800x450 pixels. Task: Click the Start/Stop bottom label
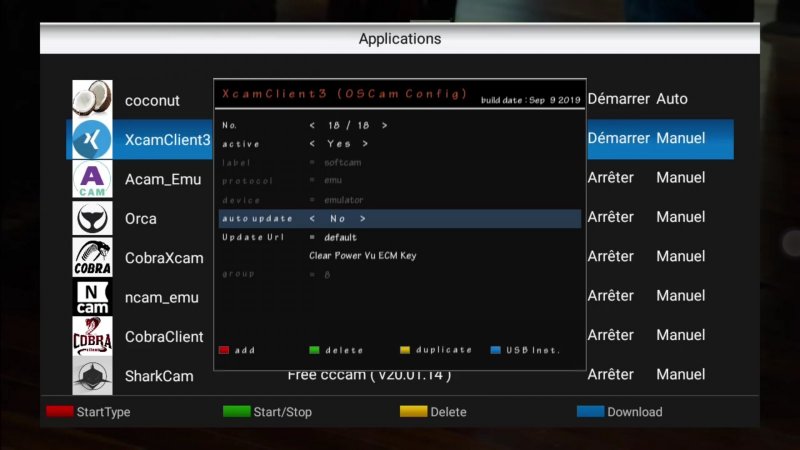283,412
